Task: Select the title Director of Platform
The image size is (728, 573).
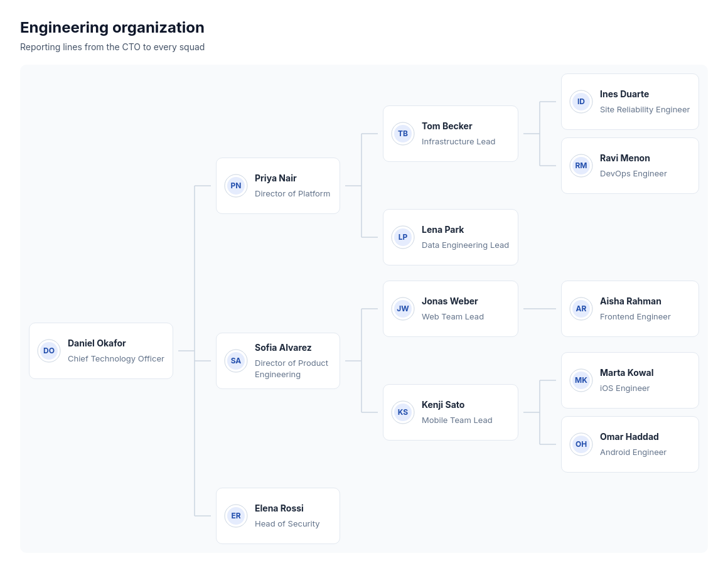Action: [x=292, y=194]
